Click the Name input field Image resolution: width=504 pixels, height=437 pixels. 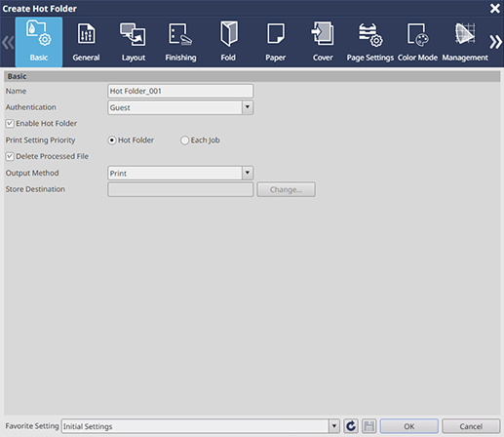[180, 91]
